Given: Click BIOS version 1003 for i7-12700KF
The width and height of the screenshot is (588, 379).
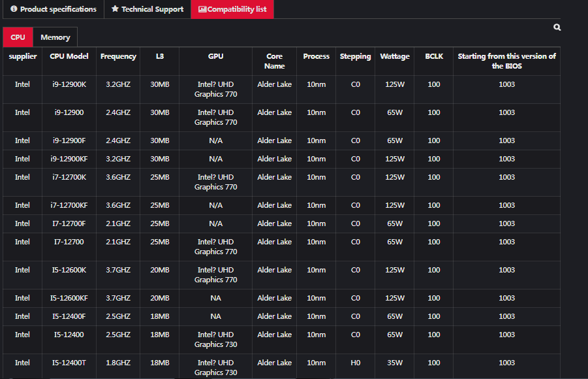Looking at the screenshot, I should (506, 205).
